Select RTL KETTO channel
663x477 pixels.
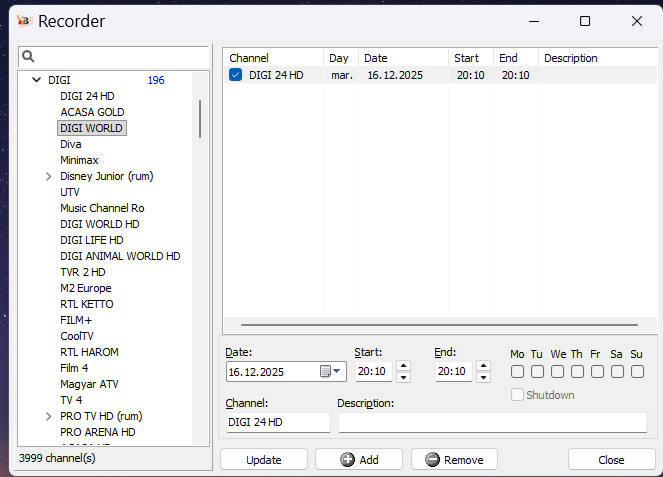tap(87, 304)
